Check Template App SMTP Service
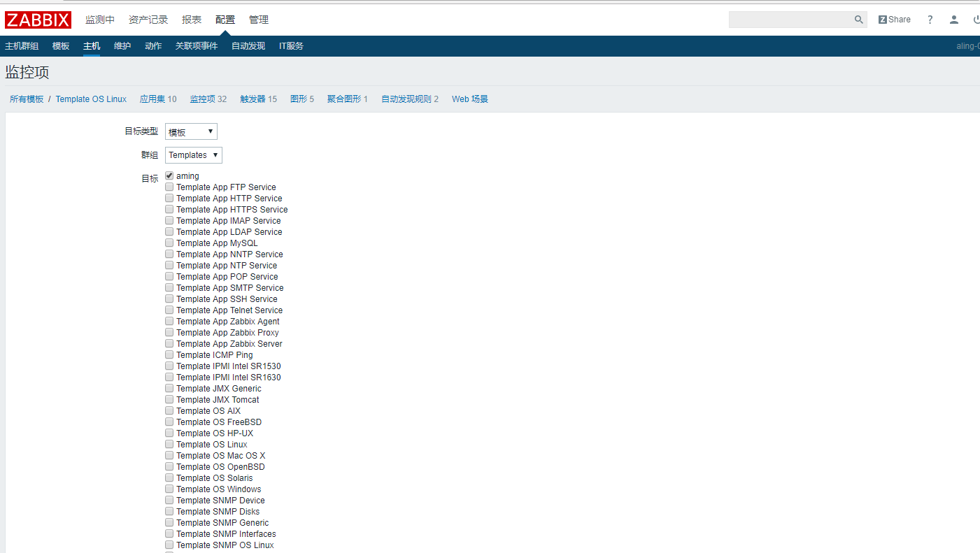 (x=169, y=287)
